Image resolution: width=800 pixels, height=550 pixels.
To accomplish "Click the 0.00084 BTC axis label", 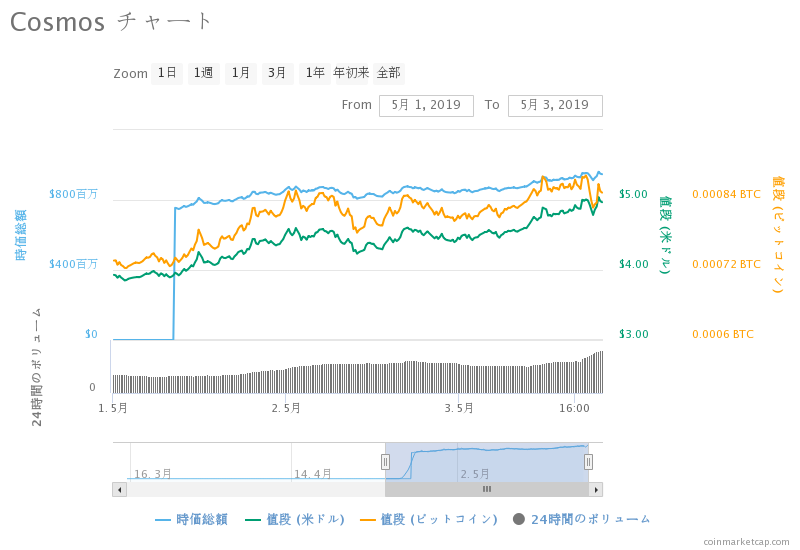I will pos(726,194).
